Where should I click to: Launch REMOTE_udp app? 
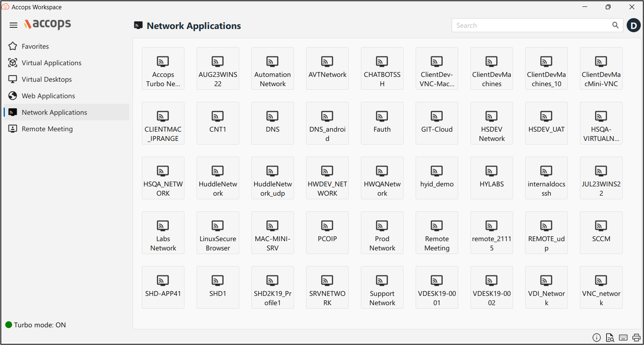tap(547, 233)
